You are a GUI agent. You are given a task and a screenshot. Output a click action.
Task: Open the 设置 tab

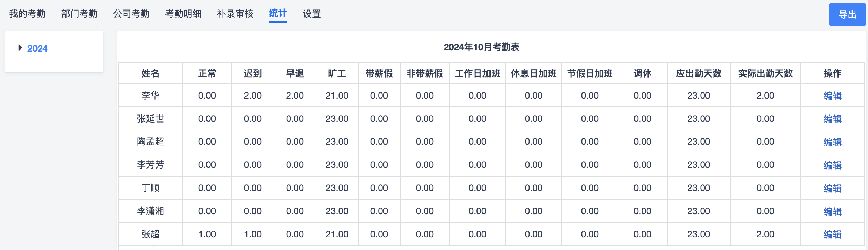pyautogui.click(x=312, y=14)
